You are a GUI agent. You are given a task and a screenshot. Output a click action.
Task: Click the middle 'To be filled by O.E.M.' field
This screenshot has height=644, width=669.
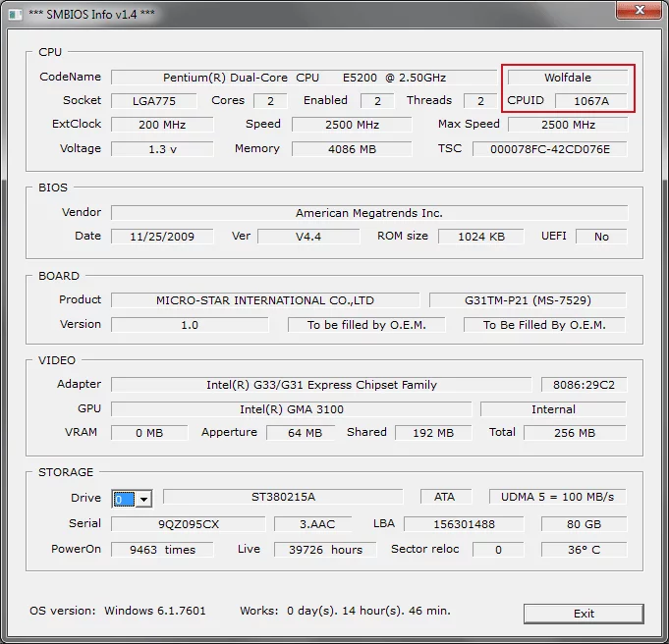(x=366, y=325)
